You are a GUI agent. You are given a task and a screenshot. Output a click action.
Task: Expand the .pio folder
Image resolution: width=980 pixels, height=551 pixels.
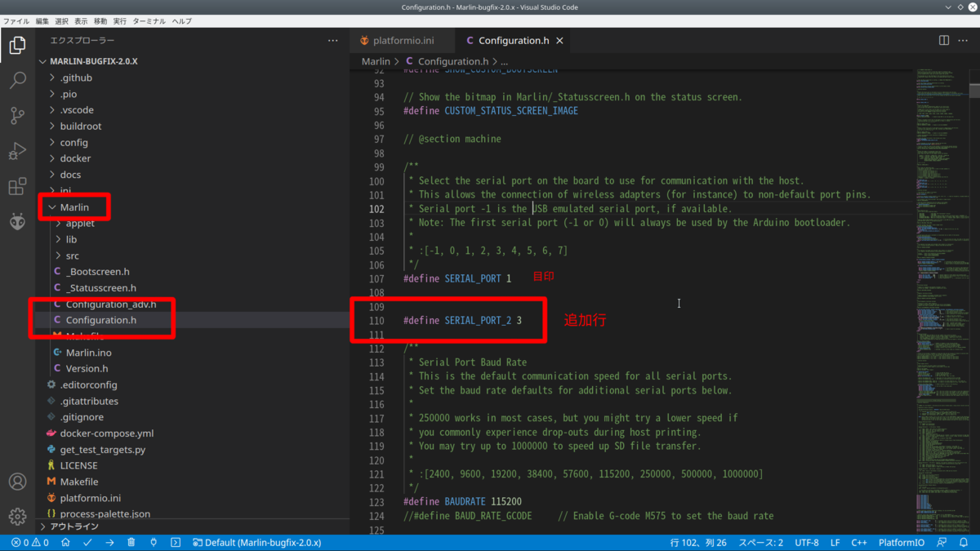point(68,94)
